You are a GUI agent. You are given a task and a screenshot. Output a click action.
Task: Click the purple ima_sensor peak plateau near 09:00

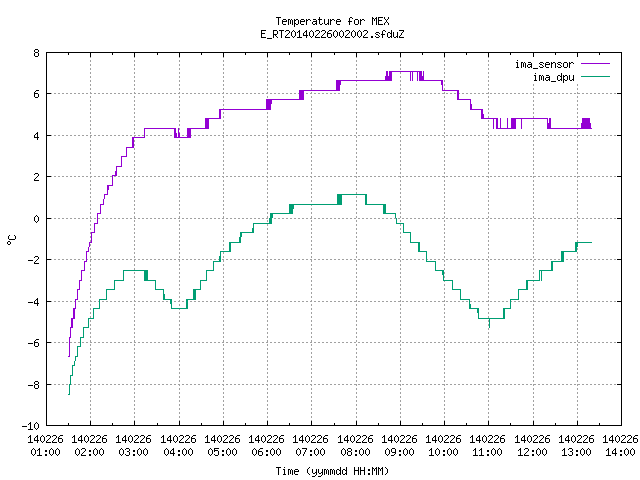(405, 71)
